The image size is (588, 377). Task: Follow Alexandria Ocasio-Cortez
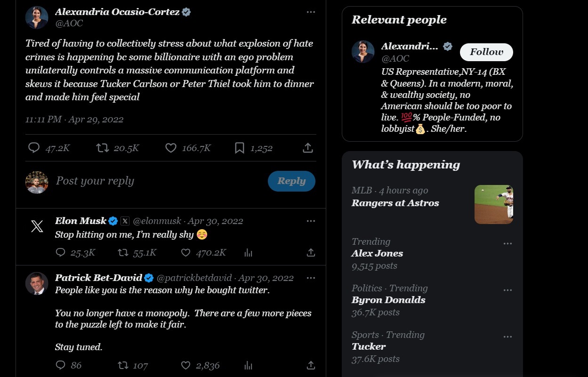[486, 52]
